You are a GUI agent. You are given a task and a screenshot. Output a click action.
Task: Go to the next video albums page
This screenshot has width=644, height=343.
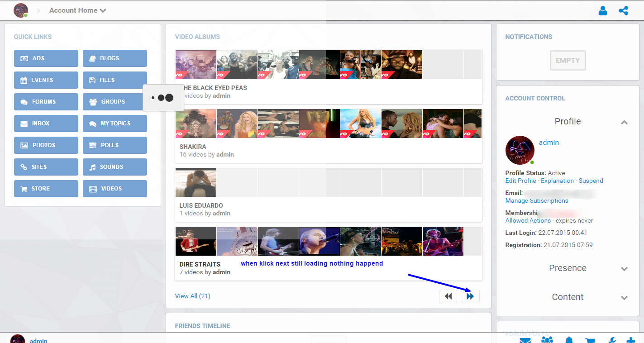point(471,296)
